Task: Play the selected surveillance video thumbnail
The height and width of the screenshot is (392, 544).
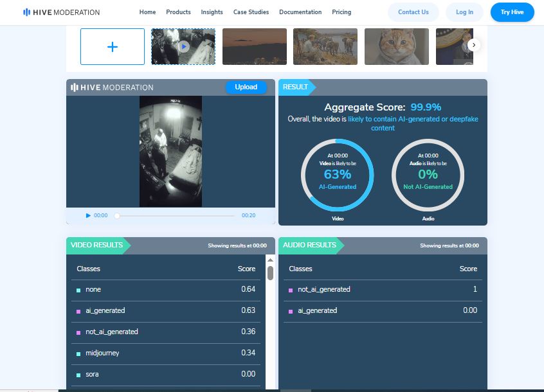Action: 183,47
